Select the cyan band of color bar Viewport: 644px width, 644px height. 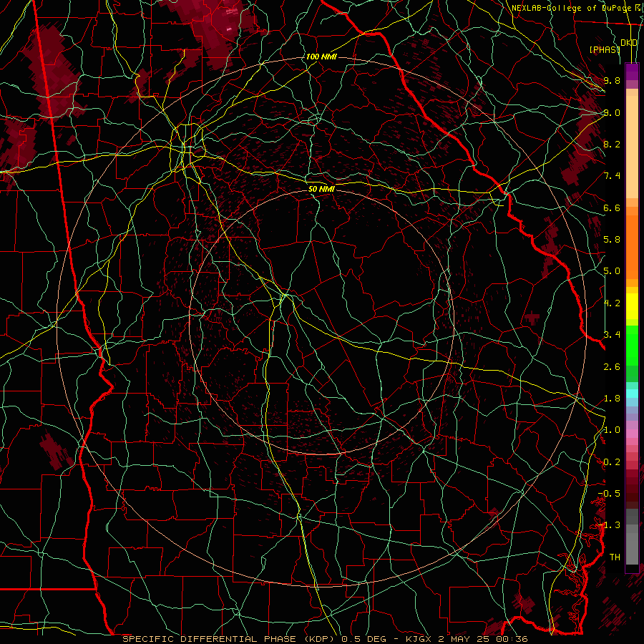click(x=632, y=394)
